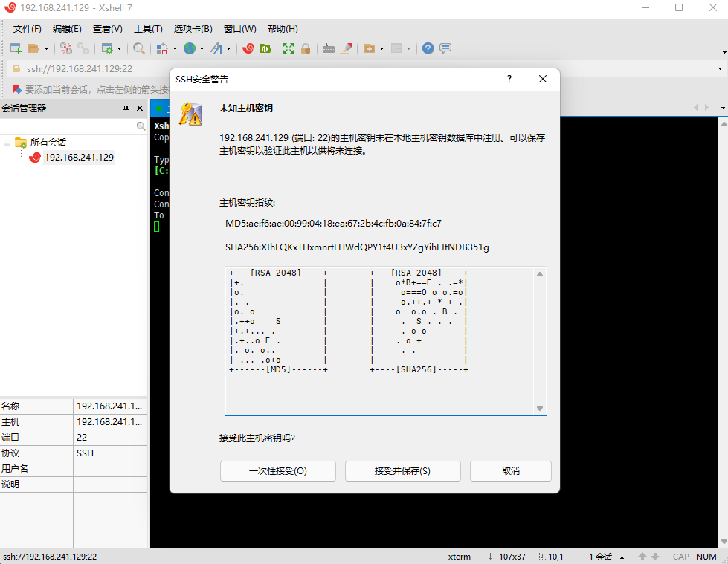Toggle the CAP indicator in status bar

click(680, 556)
